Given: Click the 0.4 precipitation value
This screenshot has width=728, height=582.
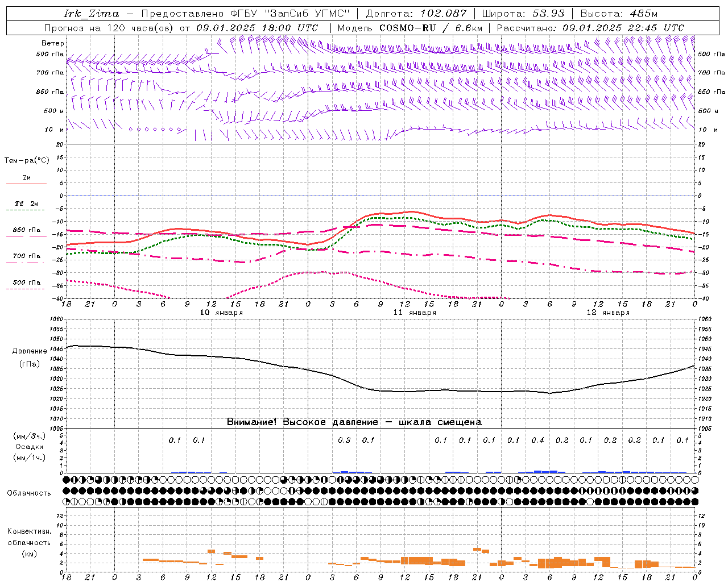Looking at the screenshot, I should tap(537, 440).
